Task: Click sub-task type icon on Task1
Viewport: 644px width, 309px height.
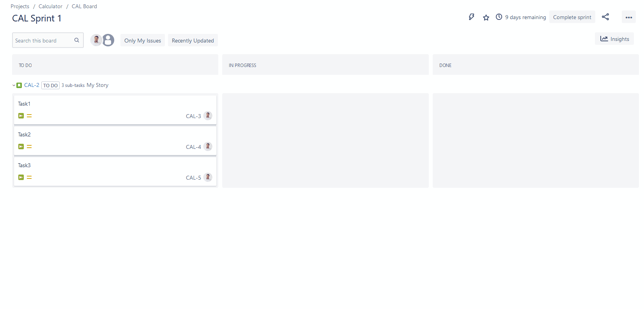Action: (x=21, y=116)
